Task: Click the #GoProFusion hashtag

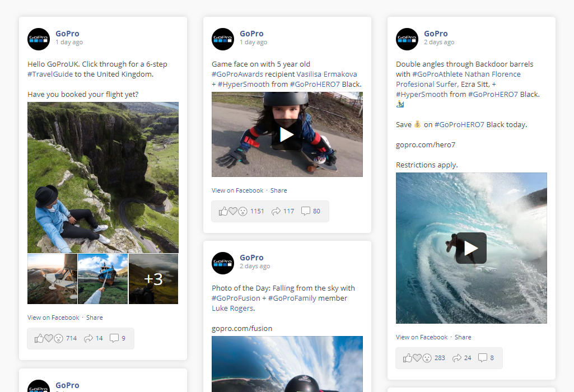Action: [x=236, y=298]
